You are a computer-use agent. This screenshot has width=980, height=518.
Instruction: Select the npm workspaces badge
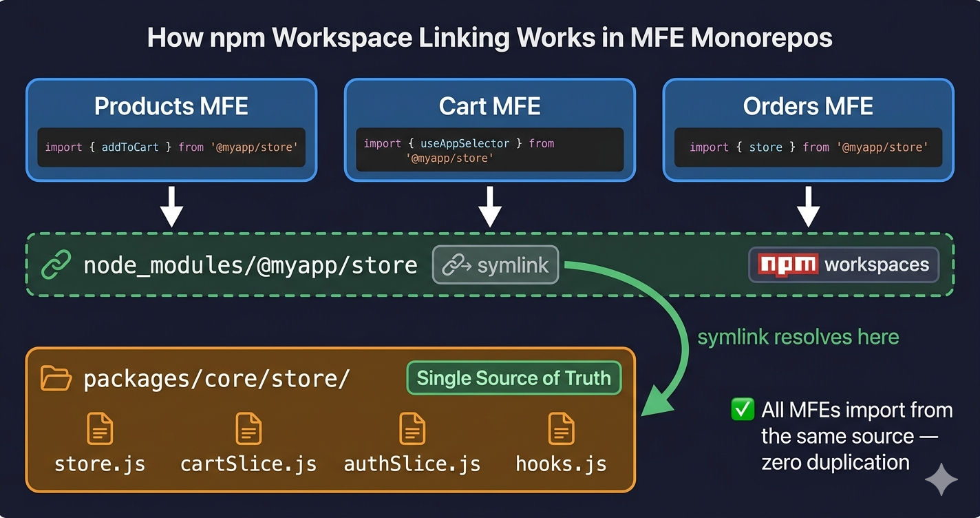click(x=844, y=265)
